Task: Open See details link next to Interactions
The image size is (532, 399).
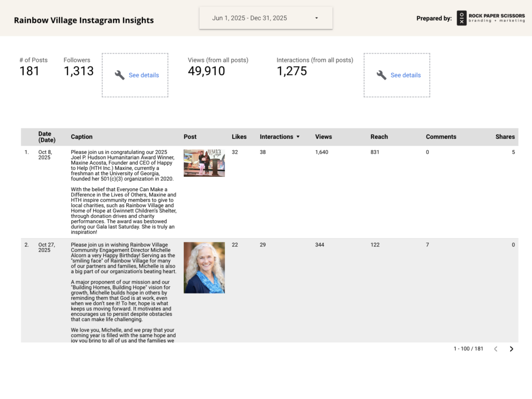Action: tap(405, 75)
